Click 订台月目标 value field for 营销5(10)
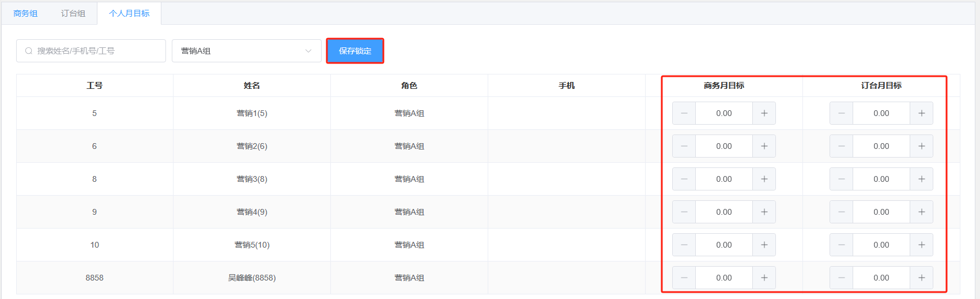The width and height of the screenshot is (980, 299). click(x=881, y=245)
